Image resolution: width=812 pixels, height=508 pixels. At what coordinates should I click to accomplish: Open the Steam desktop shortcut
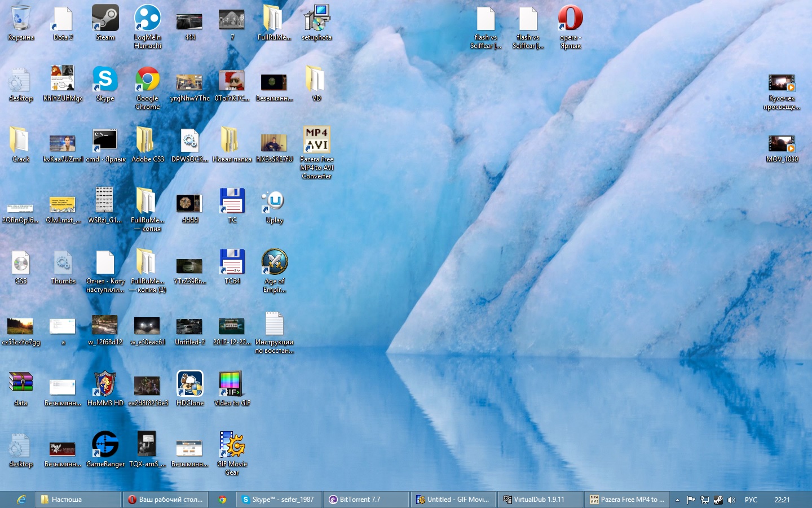coord(105,19)
